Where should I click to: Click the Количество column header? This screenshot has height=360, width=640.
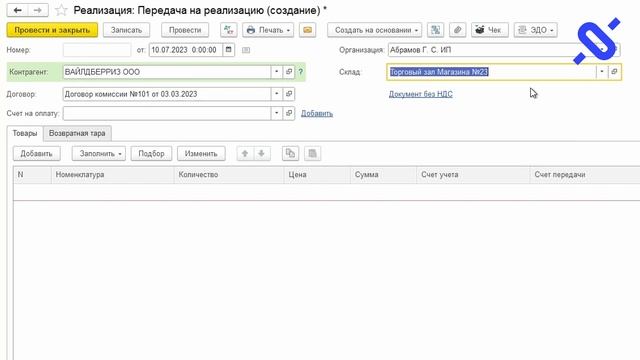tap(229, 175)
